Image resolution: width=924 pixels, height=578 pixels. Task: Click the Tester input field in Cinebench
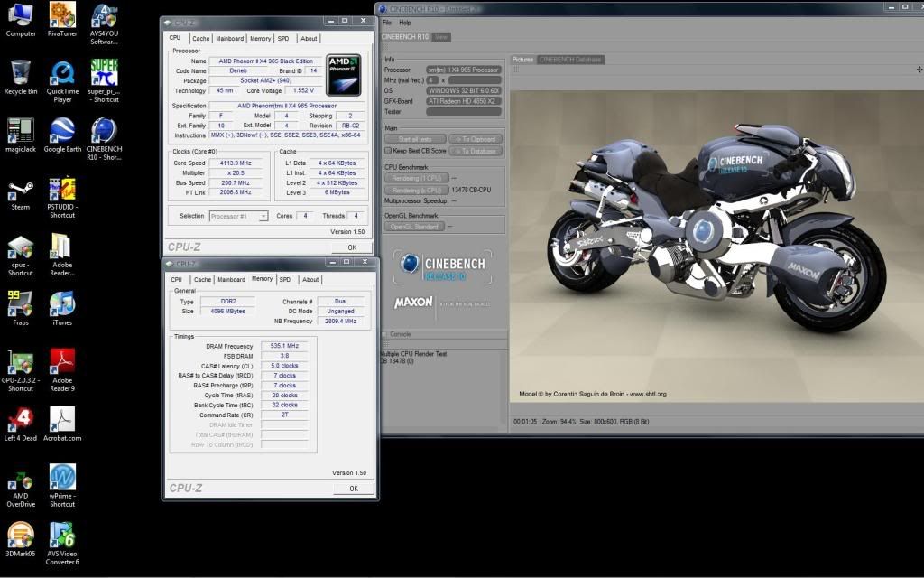(x=463, y=112)
